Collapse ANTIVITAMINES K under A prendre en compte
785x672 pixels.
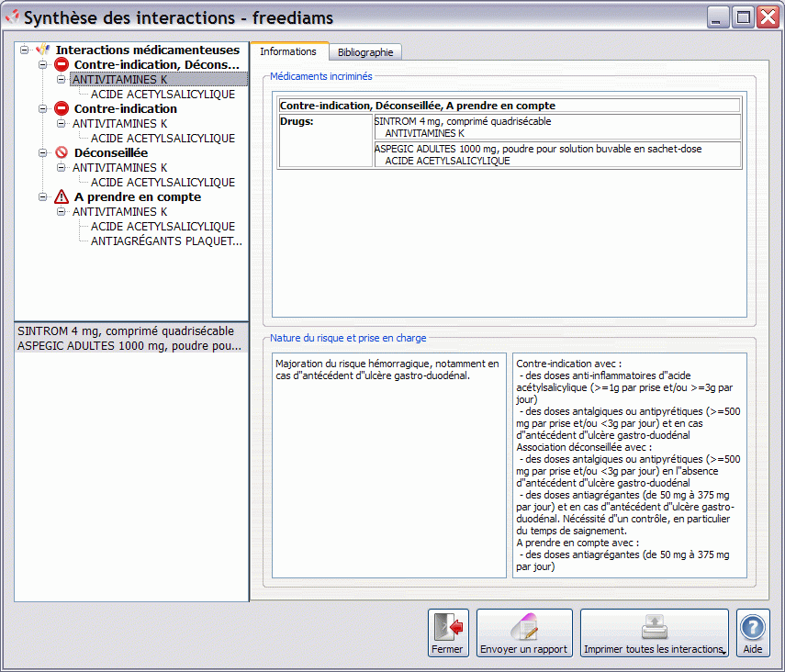coord(62,211)
